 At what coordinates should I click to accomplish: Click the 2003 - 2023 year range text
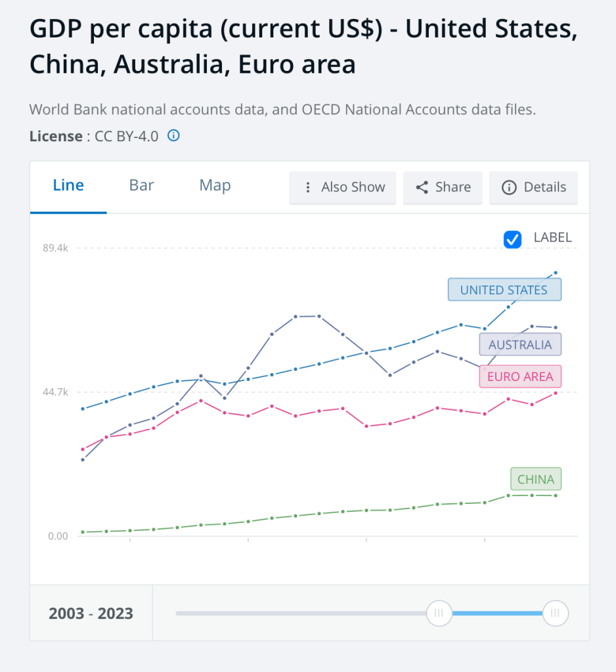tap(91, 614)
